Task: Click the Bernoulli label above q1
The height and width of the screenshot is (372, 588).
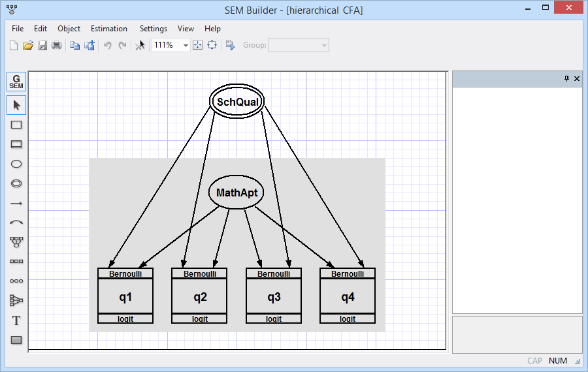Action: [125, 273]
